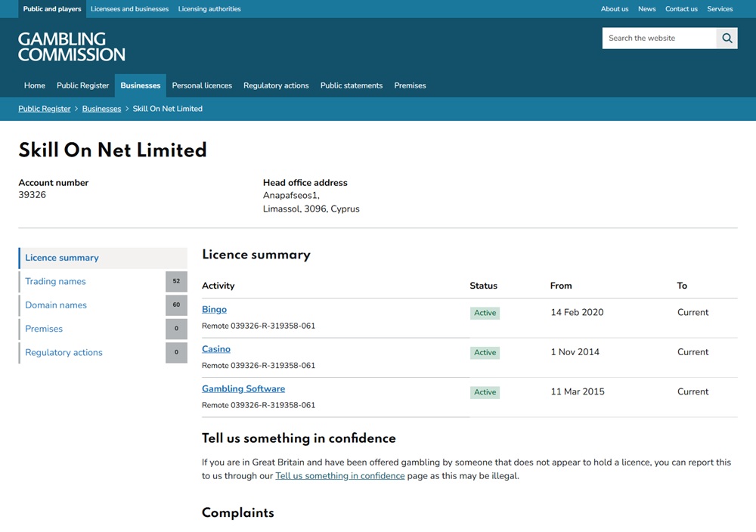Click Current in the Bingo row
This screenshot has height=532, width=756.
[x=692, y=312]
